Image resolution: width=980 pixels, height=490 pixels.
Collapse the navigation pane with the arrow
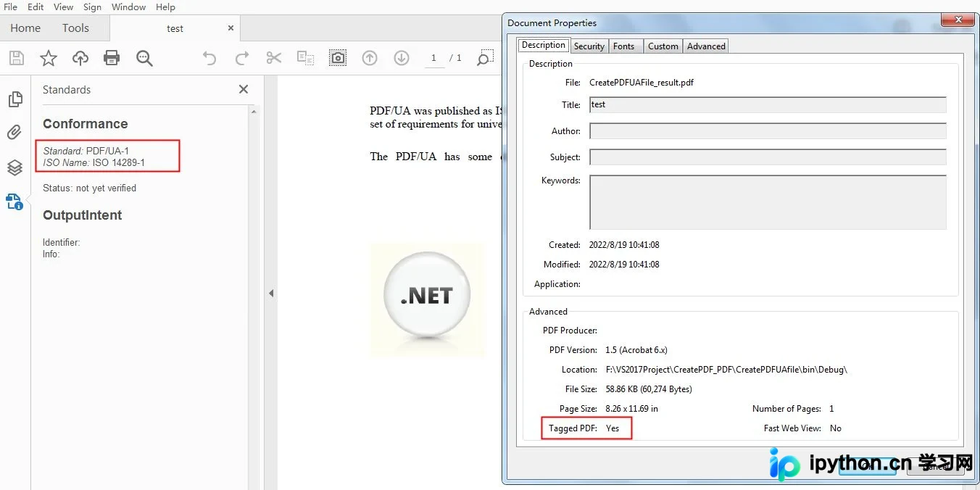[271, 294]
